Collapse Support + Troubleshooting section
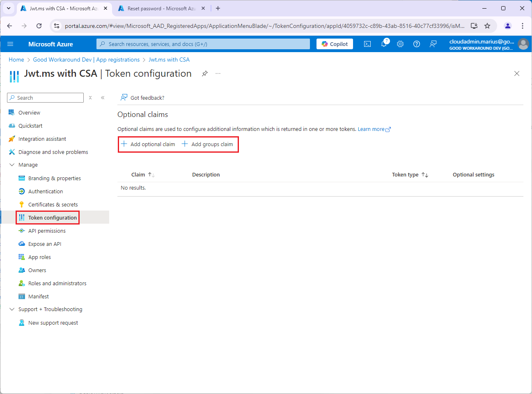The image size is (532, 394). coord(12,309)
